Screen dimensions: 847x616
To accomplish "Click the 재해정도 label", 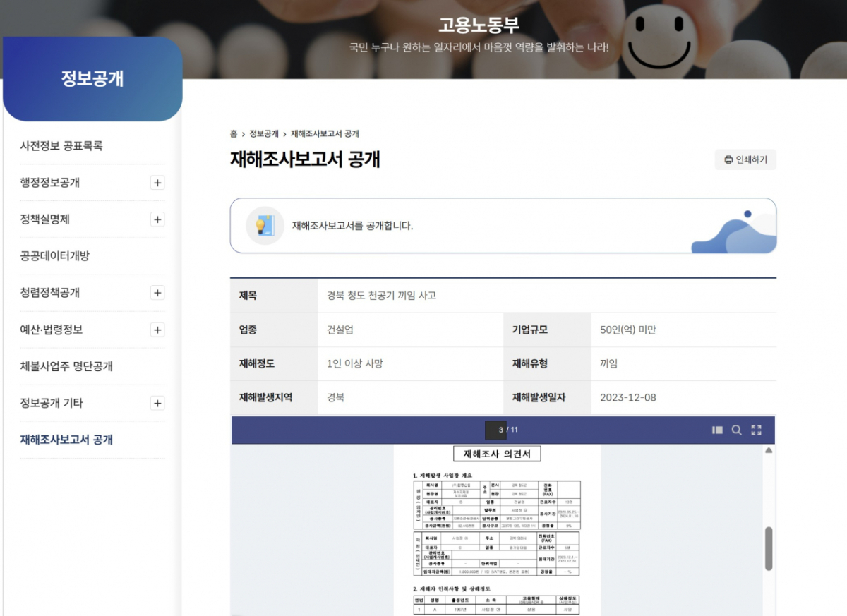I will point(257,363).
